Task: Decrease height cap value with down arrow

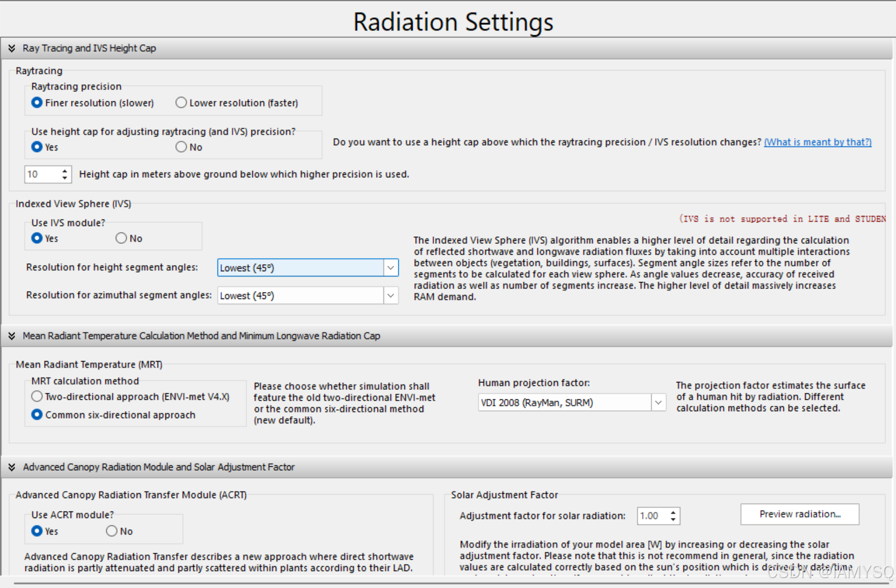Action: pos(65,178)
